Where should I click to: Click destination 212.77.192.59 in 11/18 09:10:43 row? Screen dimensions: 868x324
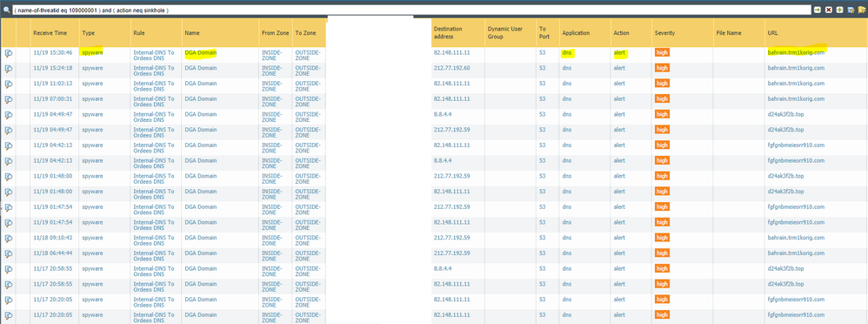click(x=451, y=238)
